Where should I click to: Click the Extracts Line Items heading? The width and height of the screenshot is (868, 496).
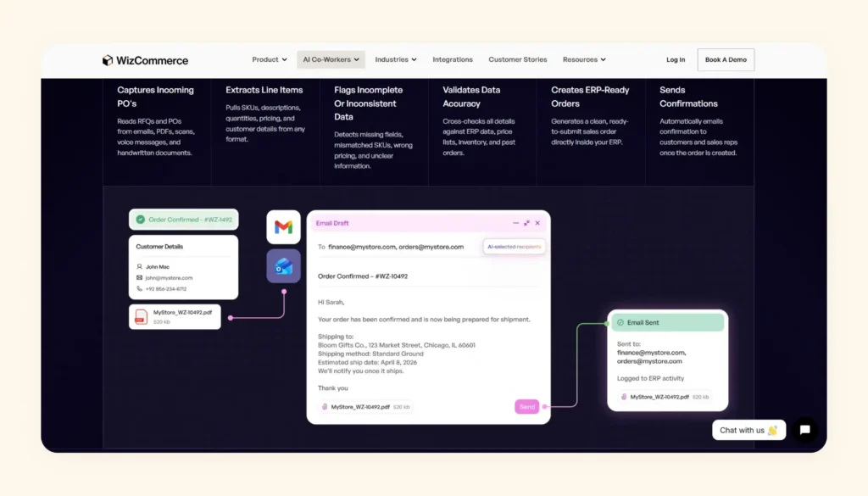click(x=264, y=90)
